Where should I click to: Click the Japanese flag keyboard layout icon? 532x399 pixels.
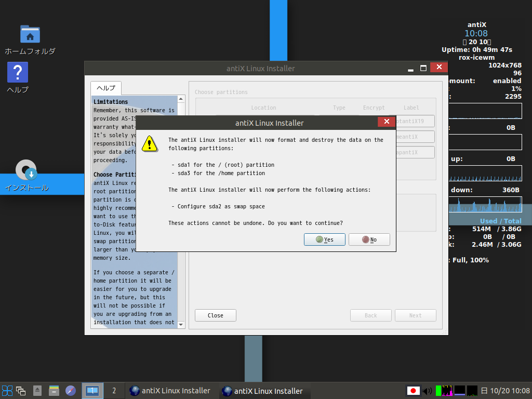[x=413, y=391]
